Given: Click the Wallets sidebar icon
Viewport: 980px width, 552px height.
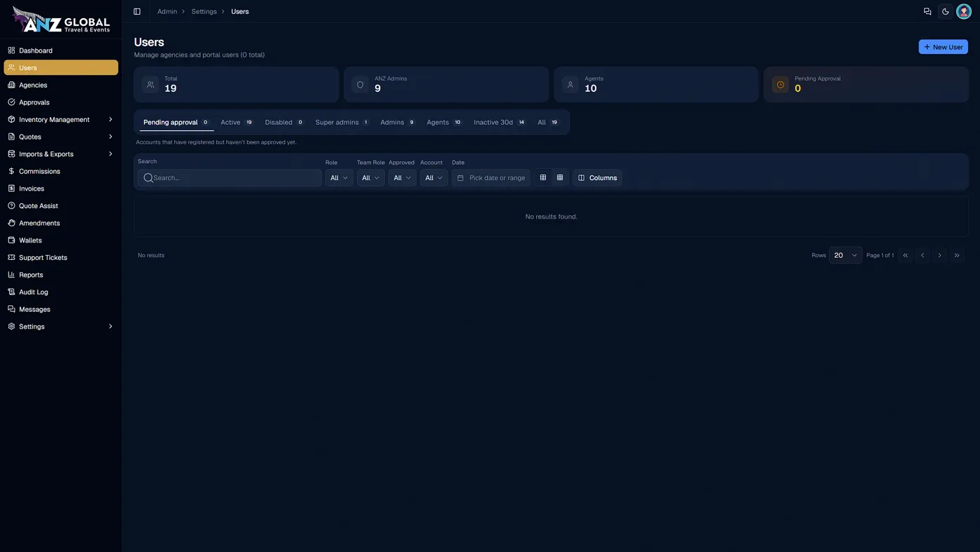Looking at the screenshot, I should pos(11,240).
